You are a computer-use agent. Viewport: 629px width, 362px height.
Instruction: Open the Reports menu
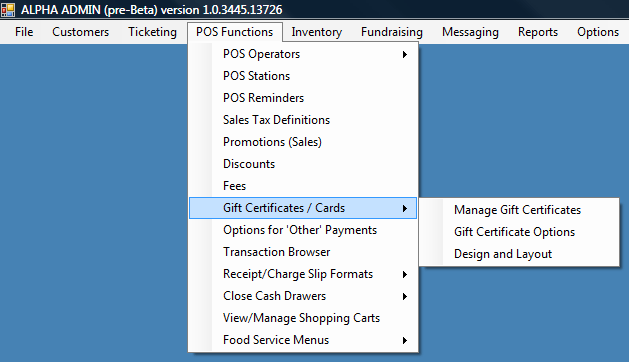point(538,32)
